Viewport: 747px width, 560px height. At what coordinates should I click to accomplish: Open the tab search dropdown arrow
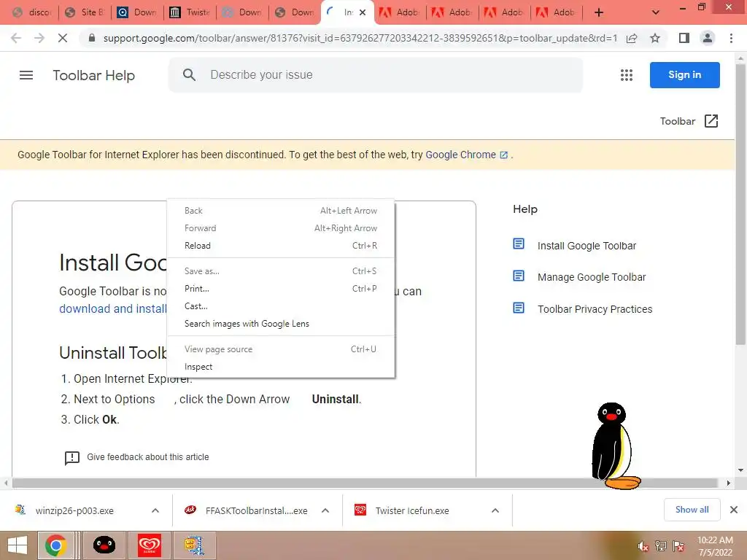click(x=656, y=12)
